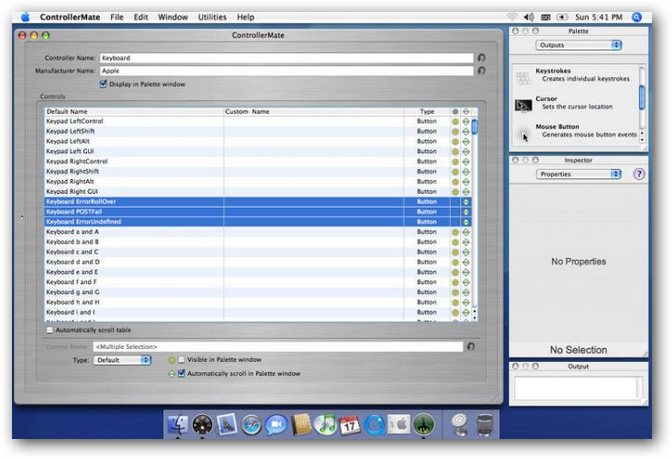Click the revert arrow beside Controller Name
Image resolution: width=672 pixels, height=459 pixels.
[x=481, y=58]
